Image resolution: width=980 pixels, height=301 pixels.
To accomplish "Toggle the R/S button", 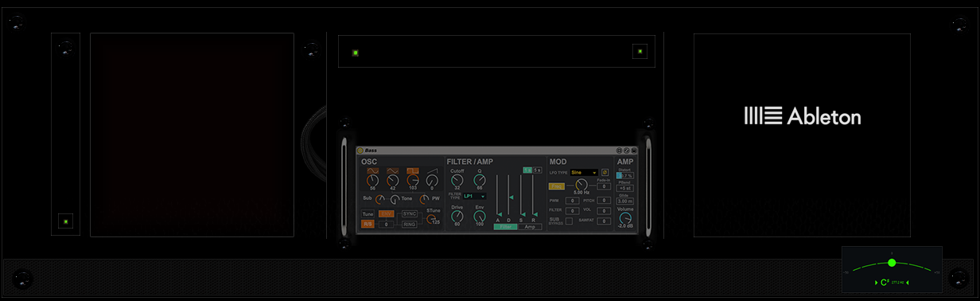I will (367, 224).
